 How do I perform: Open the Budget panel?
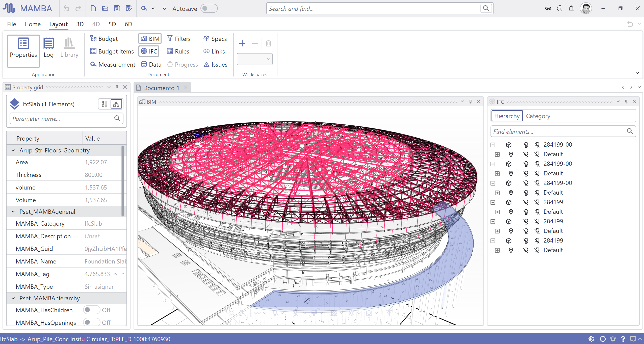pyautogui.click(x=104, y=39)
